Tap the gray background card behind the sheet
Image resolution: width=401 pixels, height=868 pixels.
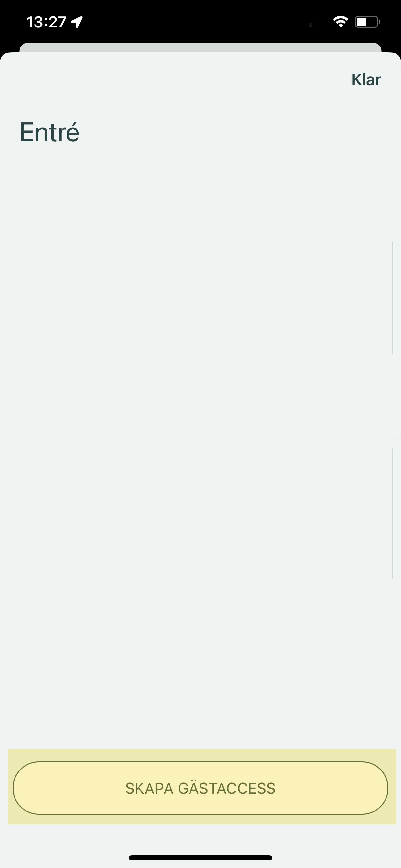pyautogui.click(x=200, y=47)
